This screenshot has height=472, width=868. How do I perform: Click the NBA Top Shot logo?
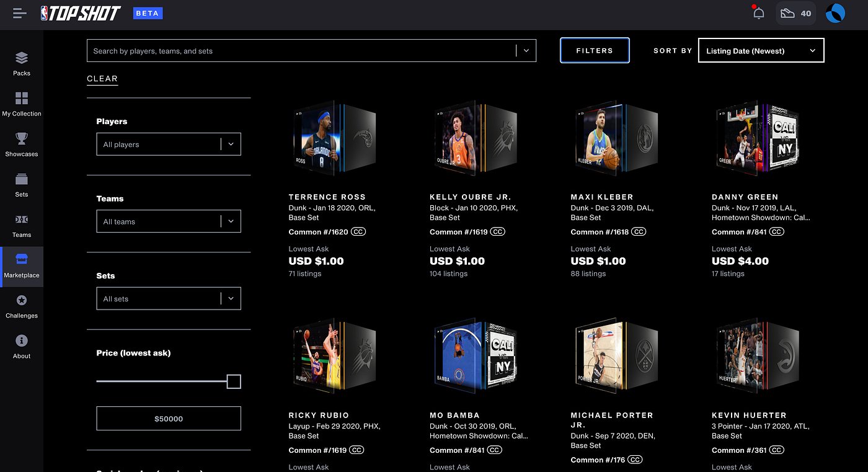(x=81, y=13)
